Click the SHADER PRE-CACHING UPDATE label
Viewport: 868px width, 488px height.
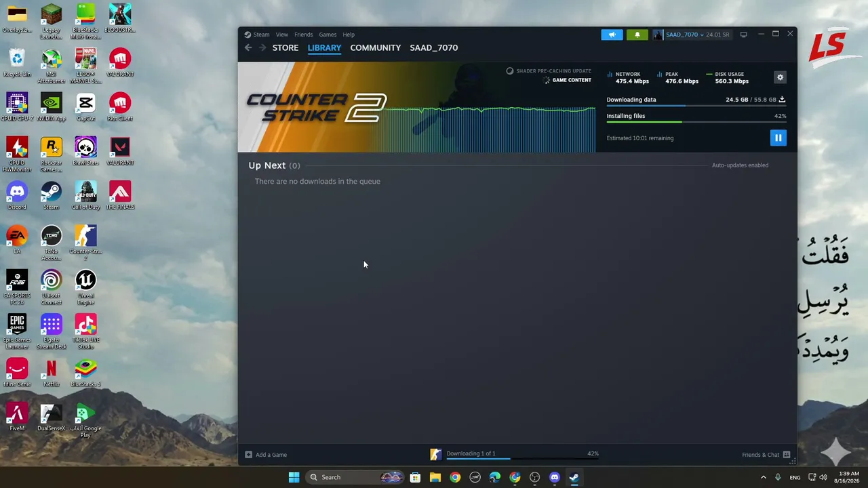[553, 71]
